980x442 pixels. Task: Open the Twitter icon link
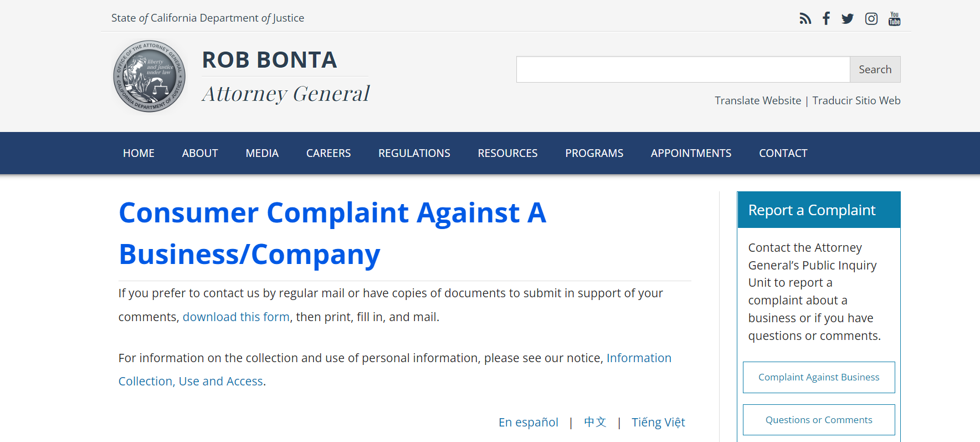pyautogui.click(x=847, y=19)
